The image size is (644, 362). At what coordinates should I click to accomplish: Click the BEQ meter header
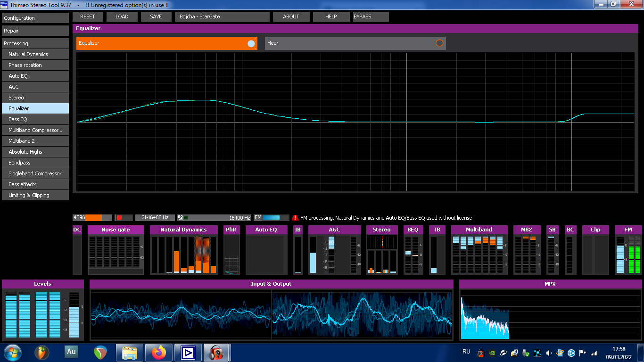(x=413, y=230)
